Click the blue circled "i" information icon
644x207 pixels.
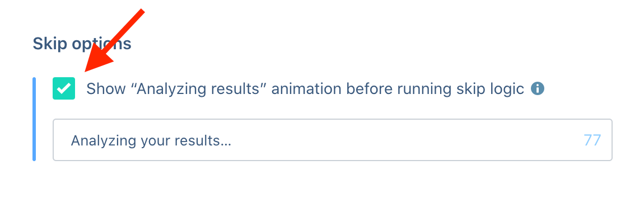pyautogui.click(x=538, y=88)
